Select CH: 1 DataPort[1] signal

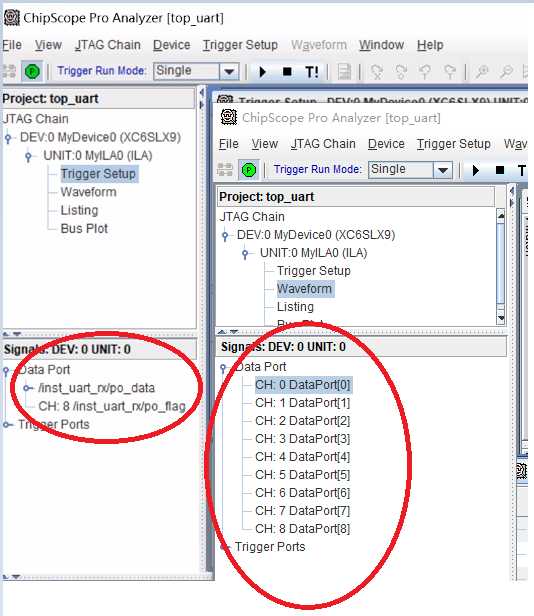(x=303, y=403)
